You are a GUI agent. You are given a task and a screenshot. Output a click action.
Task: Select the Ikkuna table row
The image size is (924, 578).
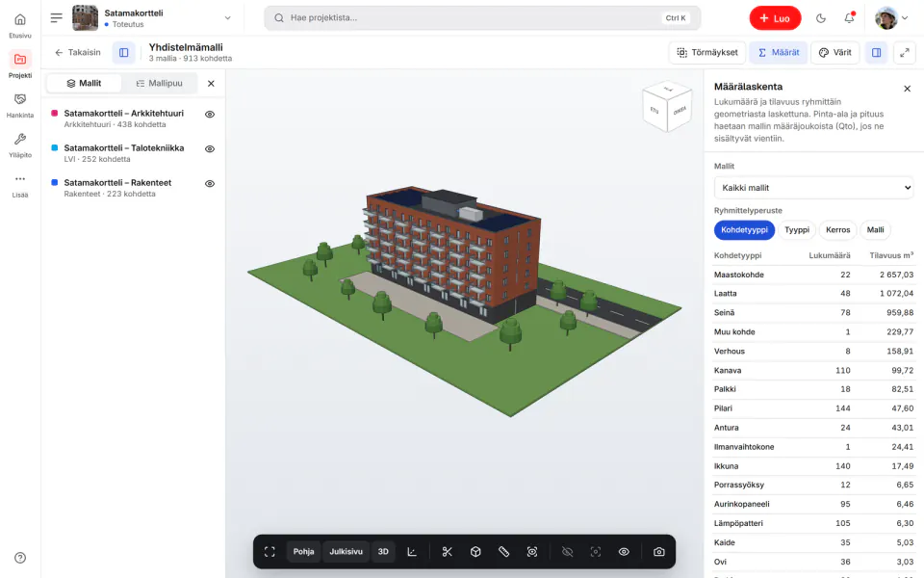814,466
